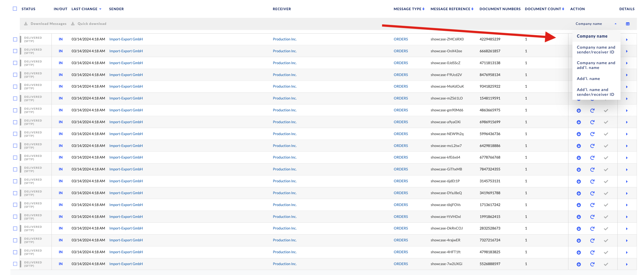Click the refresh icon in the showcase-DYaJ8eQ row
644x275 pixels.
[x=592, y=193]
